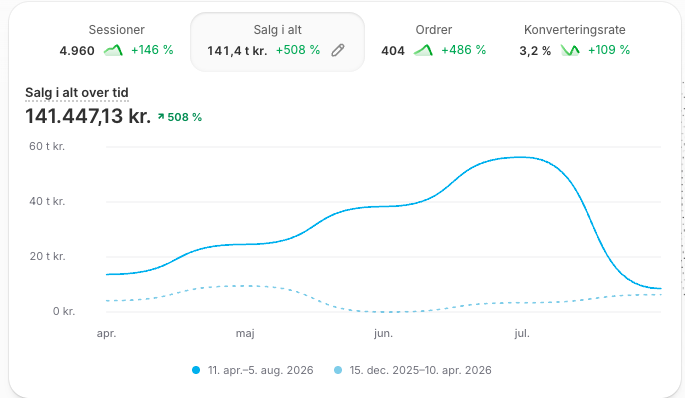685x398 pixels.
Task: Click the 3,2 % conversion rate value
Action: coord(535,51)
